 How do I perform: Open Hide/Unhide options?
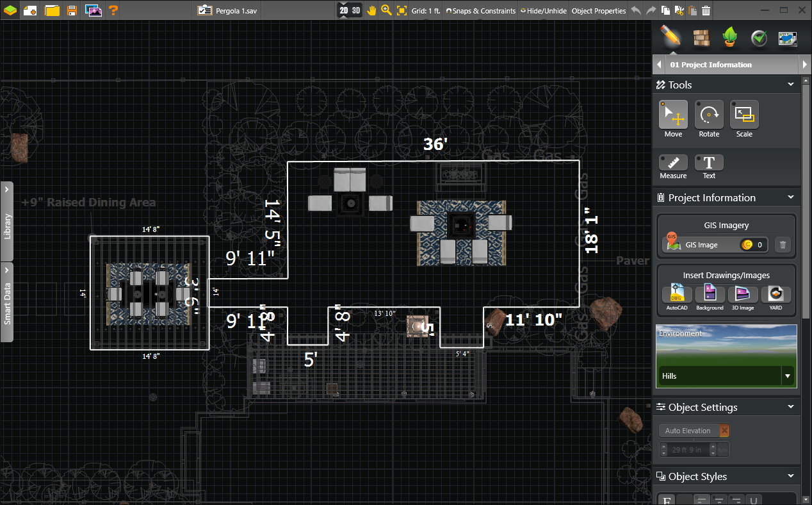542,10
